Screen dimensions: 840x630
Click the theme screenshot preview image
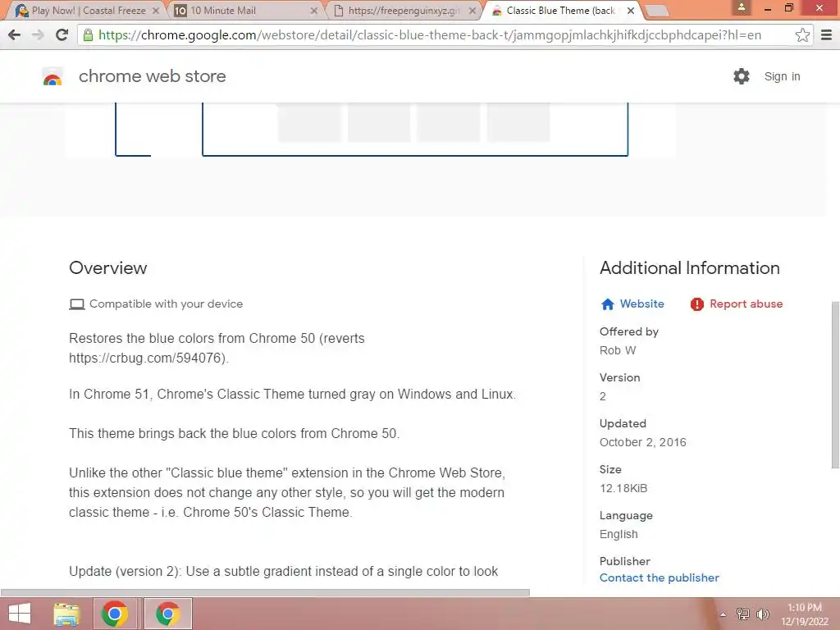pos(372,129)
